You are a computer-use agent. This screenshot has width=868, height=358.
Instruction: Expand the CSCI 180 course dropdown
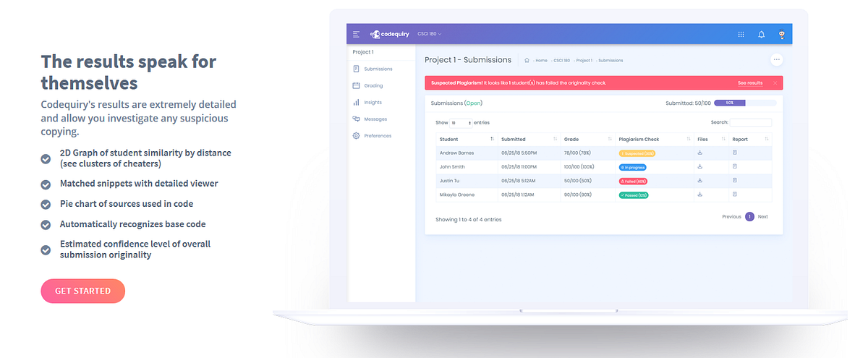[x=429, y=34]
